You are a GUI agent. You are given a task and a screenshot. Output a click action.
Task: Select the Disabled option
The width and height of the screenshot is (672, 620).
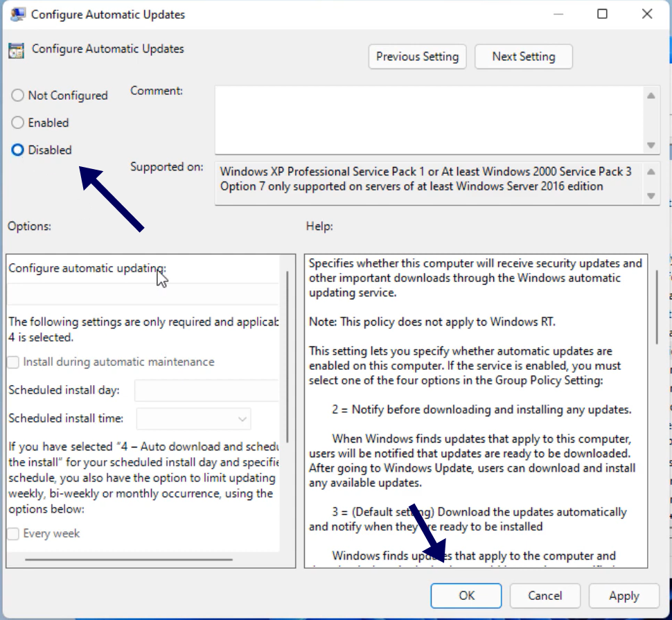[x=17, y=150]
